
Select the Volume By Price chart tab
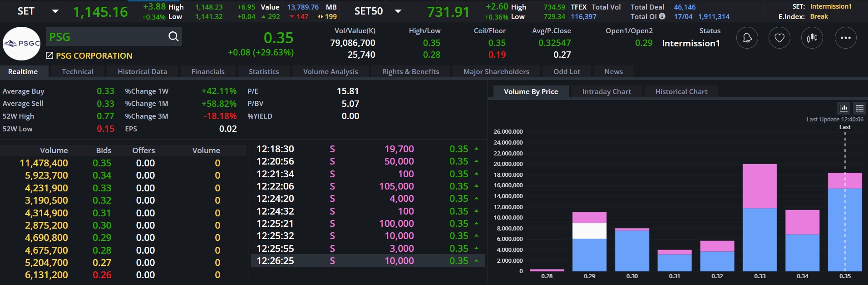[x=531, y=92]
